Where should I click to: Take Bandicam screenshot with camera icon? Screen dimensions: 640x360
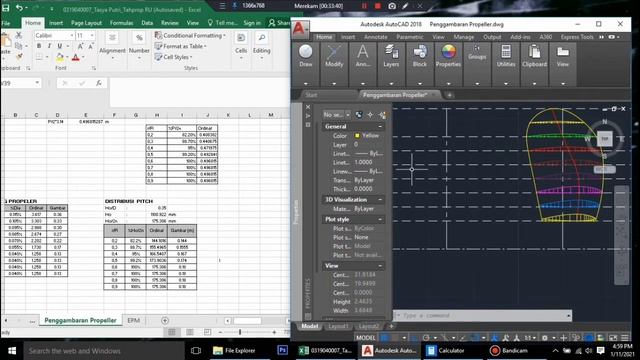pos(392,6)
